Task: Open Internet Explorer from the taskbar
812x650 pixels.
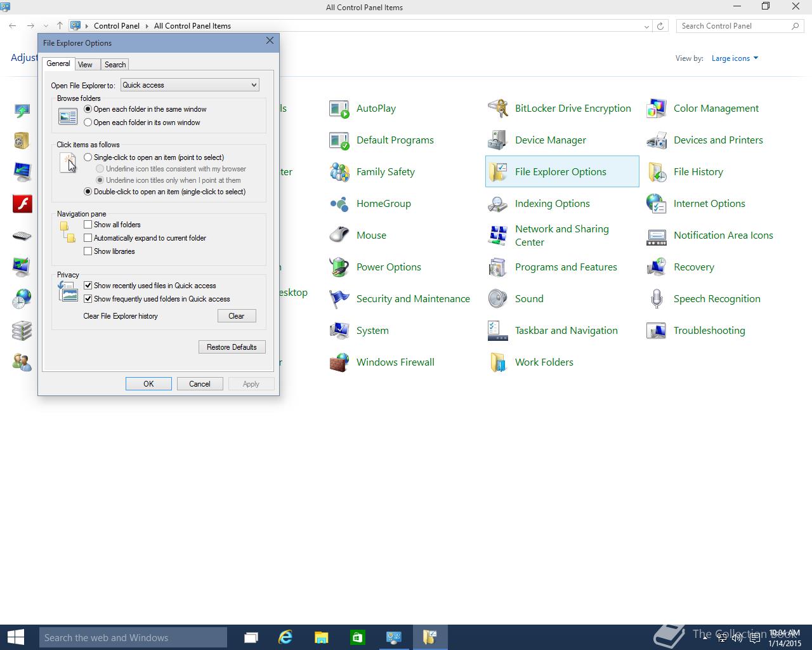Action: (x=285, y=637)
